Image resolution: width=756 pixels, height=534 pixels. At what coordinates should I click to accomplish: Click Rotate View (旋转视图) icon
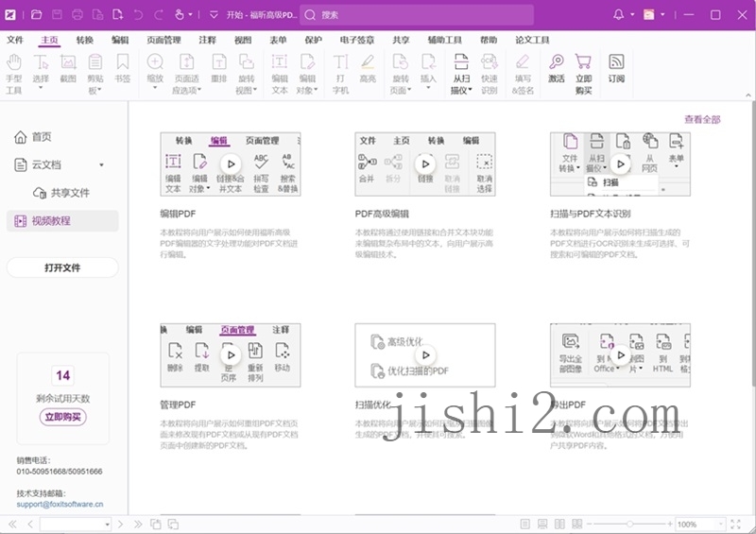(x=247, y=62)
